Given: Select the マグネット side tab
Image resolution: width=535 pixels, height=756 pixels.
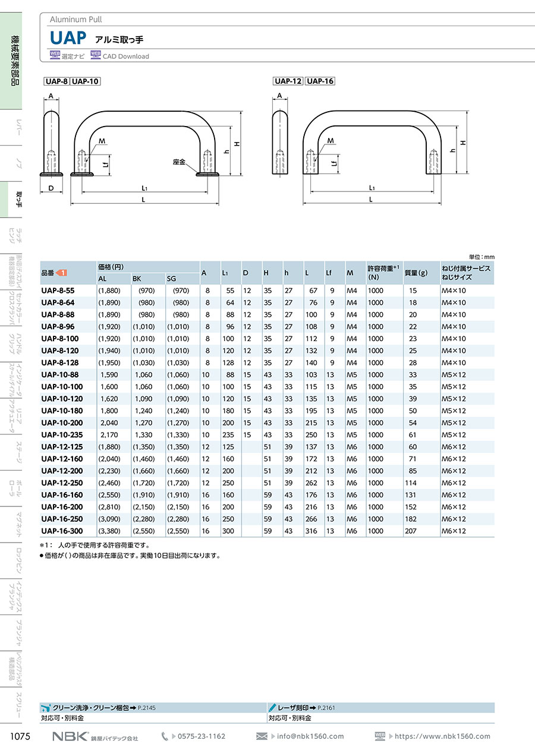Looking at the screenshot, I should [19, 526].
